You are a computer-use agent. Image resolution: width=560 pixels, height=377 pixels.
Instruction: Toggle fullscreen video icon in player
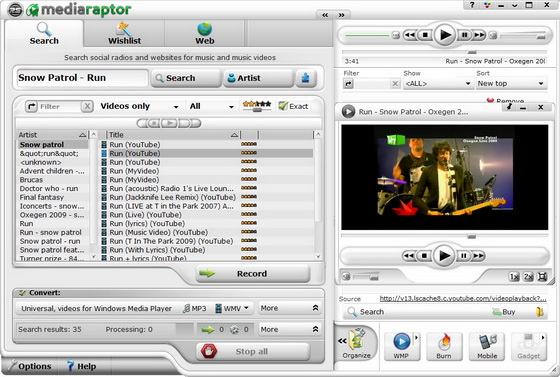pos(542,277)
